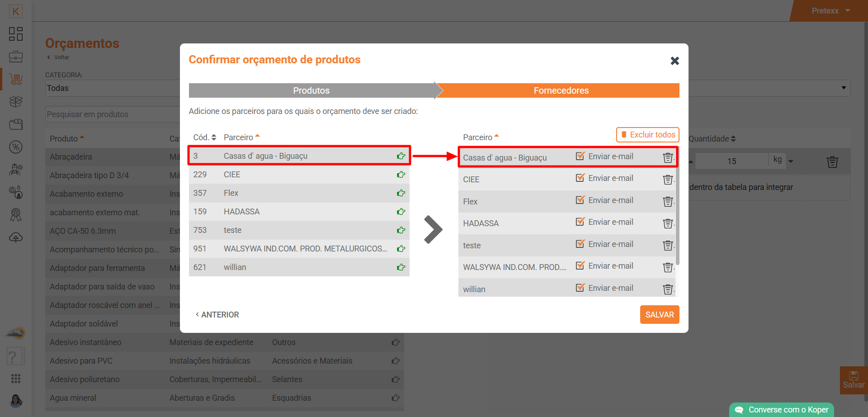Click the SALVAR button

(x=659, y=315)
